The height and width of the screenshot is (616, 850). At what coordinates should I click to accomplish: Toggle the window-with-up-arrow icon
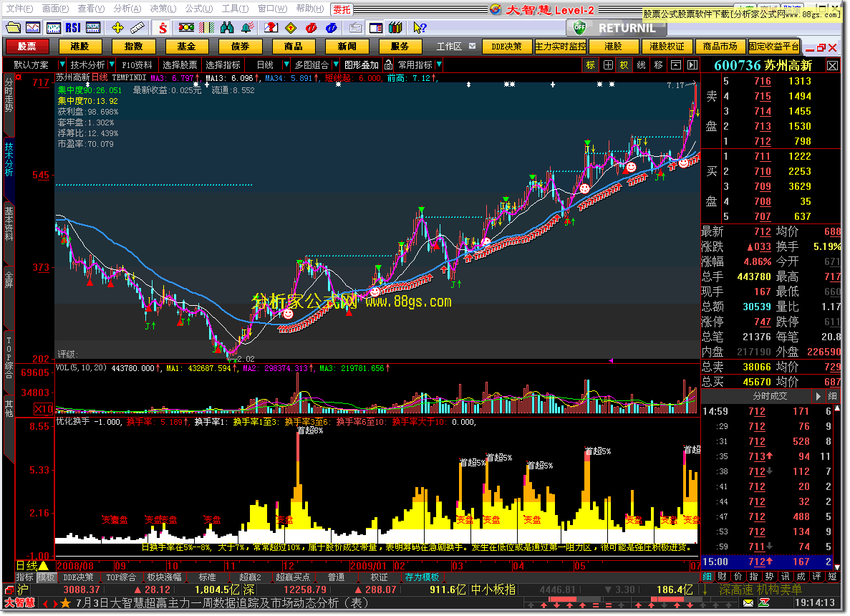[x=675, y=65]
